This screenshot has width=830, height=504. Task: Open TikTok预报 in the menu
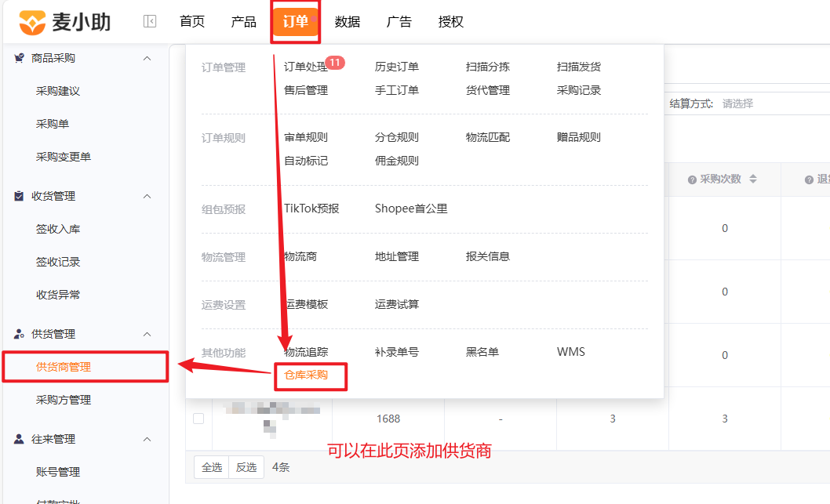point(311,208)
